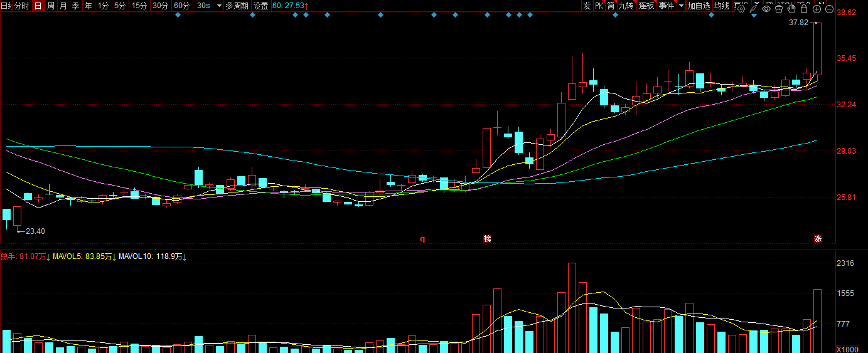Select the 季 quarterly period tab
The width and height of the screenshot is (868, 353).
click(x=75, y=6)
